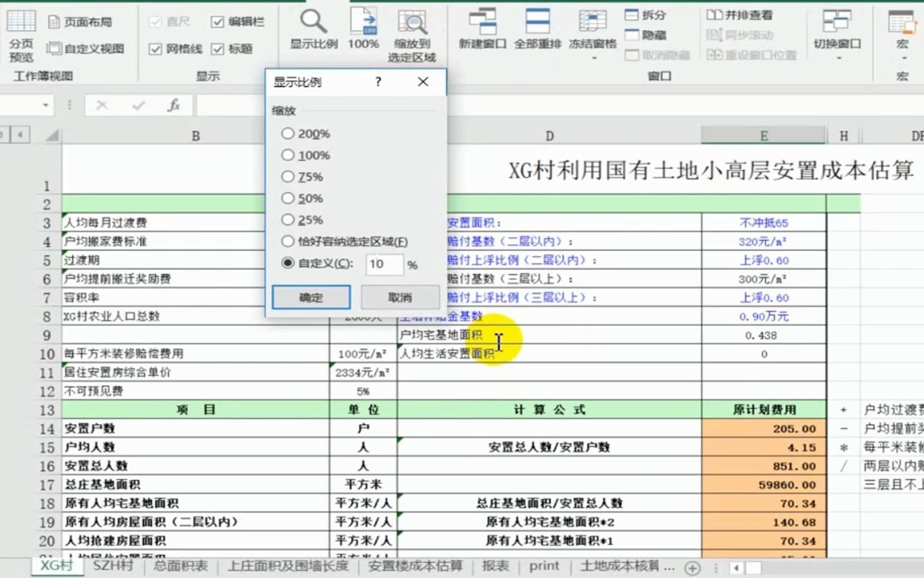Switch to the SZH村 sheet tab
Screen dimensions: 924x578
[x=113, y=566]
